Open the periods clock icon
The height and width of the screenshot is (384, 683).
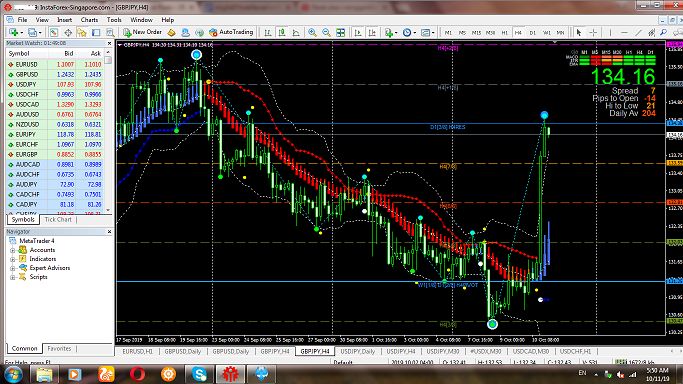tap(407, 32)
